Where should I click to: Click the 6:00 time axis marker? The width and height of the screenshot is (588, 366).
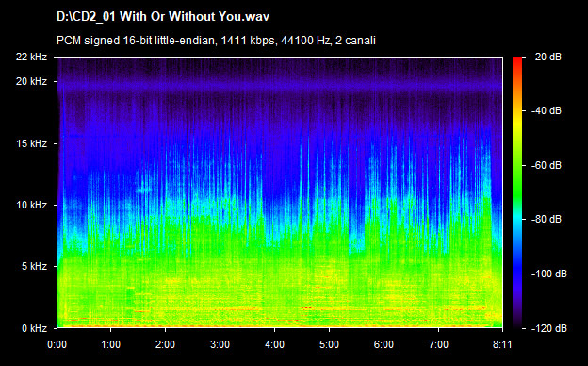pos(384,344)
